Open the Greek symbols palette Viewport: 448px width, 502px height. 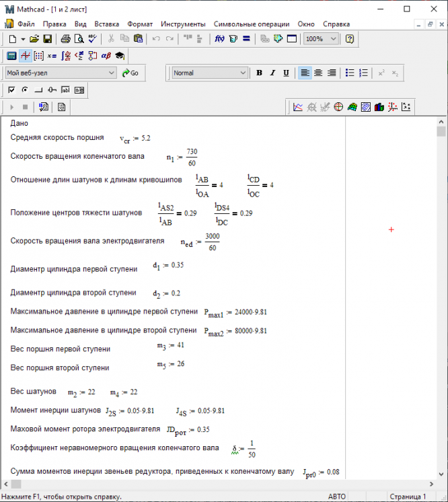click(x=106, y=56)
